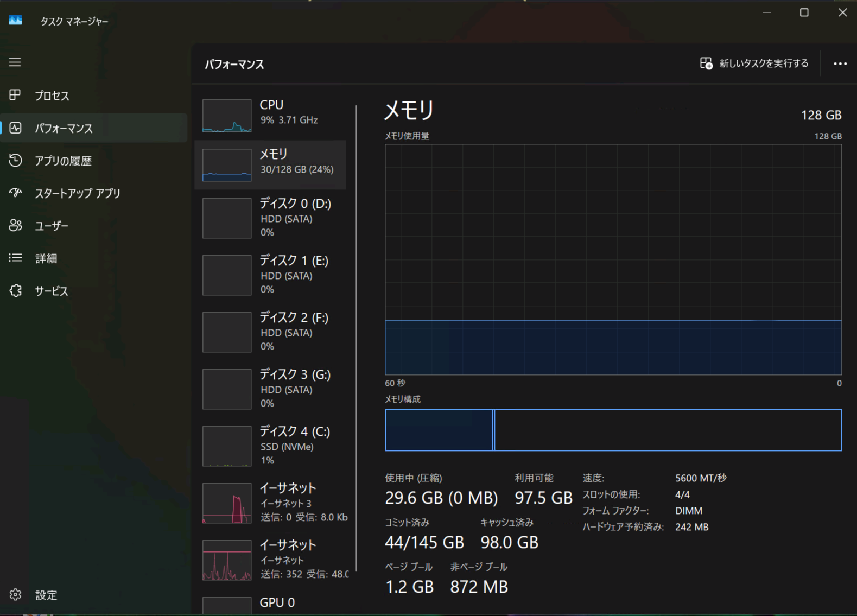Select イーサネット 3 network entry

point(270,503)
